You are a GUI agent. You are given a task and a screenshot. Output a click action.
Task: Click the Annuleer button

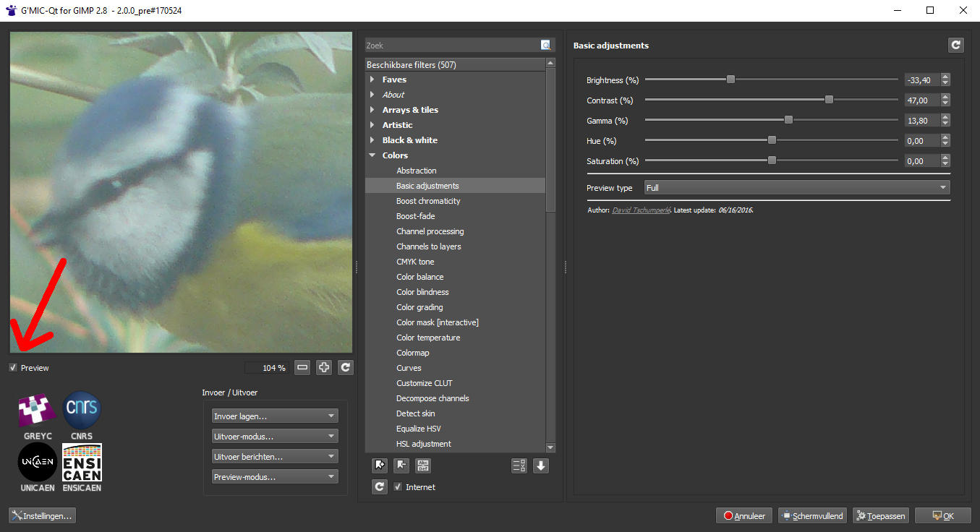(743, 516)
